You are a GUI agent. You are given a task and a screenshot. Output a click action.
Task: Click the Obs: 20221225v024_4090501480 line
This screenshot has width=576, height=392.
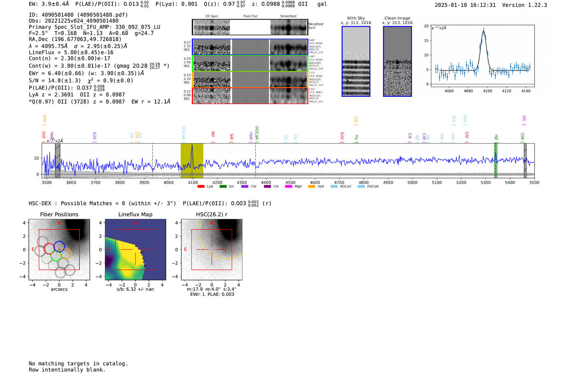pyautogui.click(x=74, y=21)
